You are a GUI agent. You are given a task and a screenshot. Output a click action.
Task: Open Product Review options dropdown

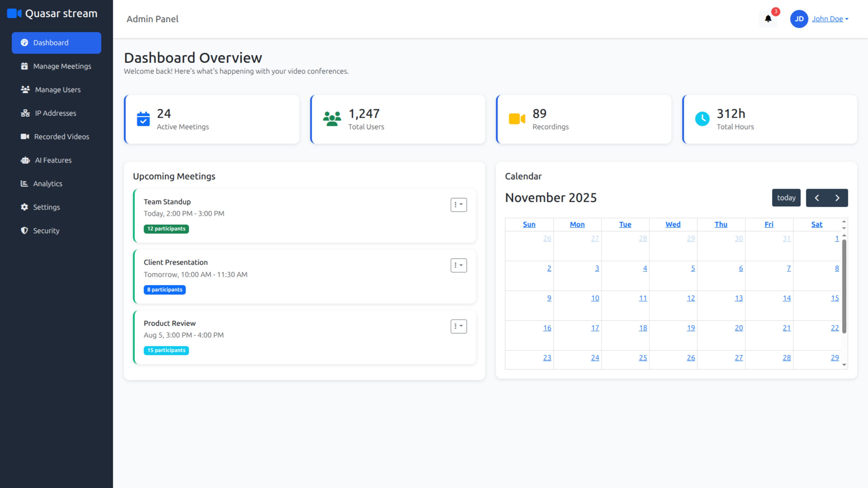[459, 326]
